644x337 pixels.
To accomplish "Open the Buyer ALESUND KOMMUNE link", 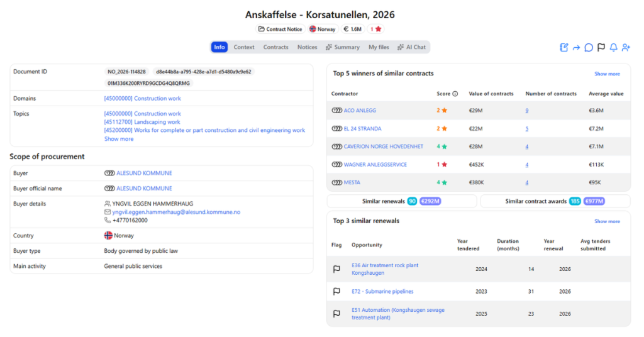I will (144, 174).
